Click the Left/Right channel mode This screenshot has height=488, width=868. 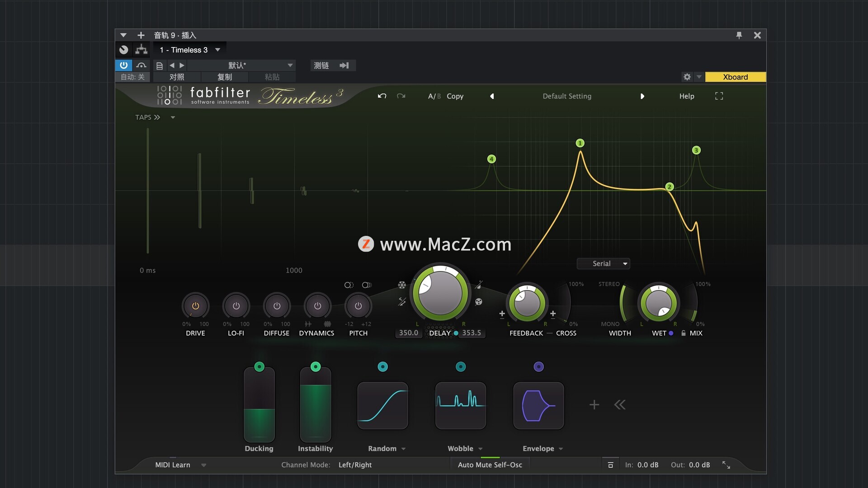[x=355, y=465]
